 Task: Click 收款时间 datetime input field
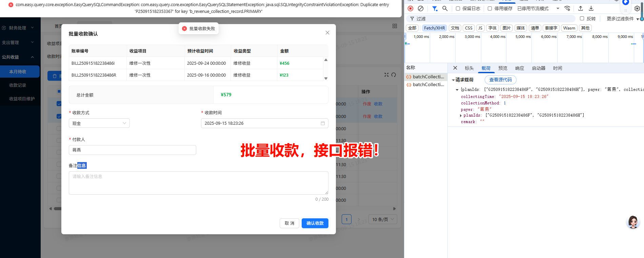pyautogui.click(x=265, y=123)
